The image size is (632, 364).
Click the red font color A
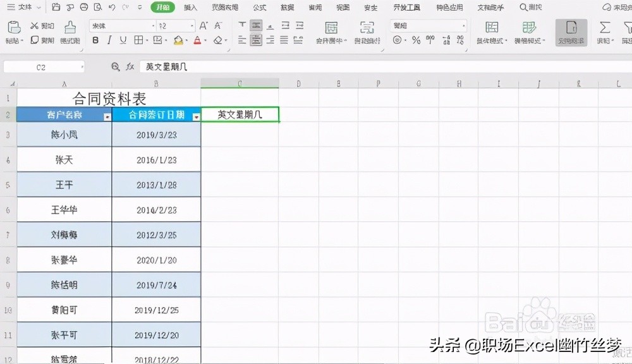tap(197, 40)
